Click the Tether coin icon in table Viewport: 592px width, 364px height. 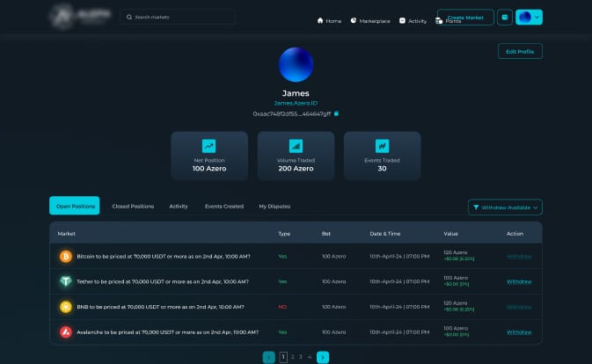65,281
